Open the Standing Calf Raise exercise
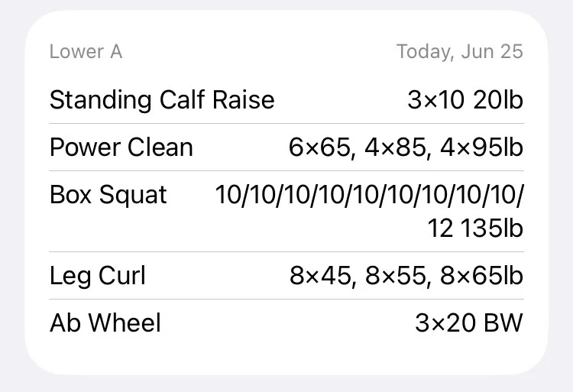 pos(162,100)
